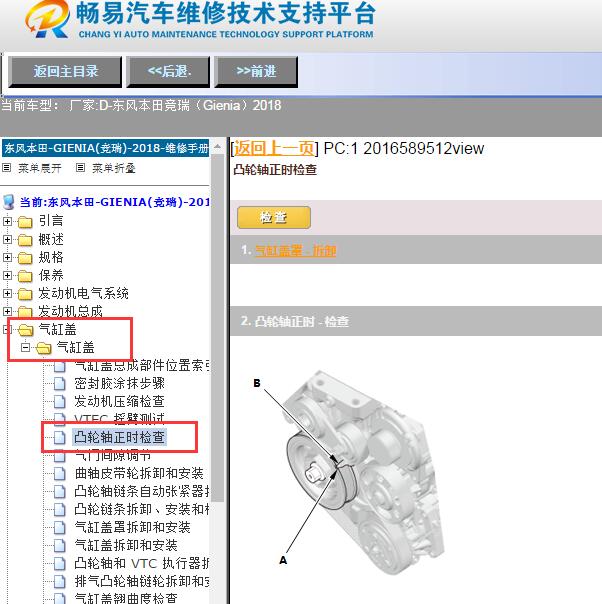Screen dimensions: 602x604
Task: Open 排气凸轮轴链轮拆卸 page
Action: coord(141,581)
